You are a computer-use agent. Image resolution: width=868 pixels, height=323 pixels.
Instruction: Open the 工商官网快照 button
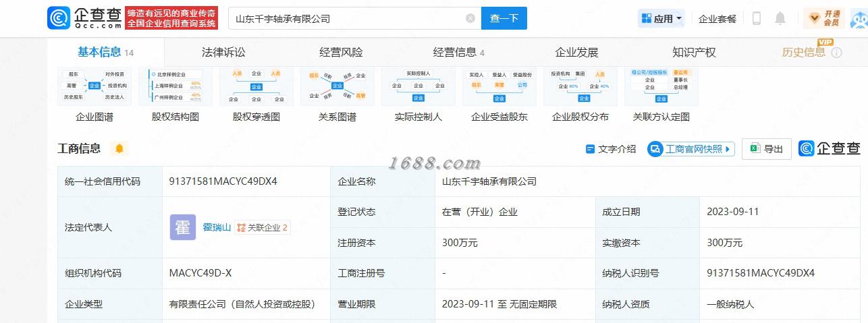(x=691, y=149)
